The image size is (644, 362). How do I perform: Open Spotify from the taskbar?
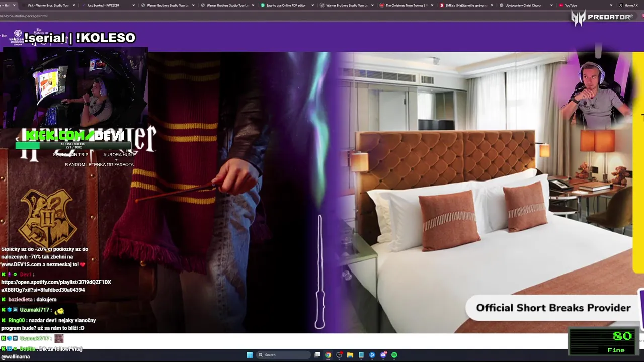(x=394, y=355)
